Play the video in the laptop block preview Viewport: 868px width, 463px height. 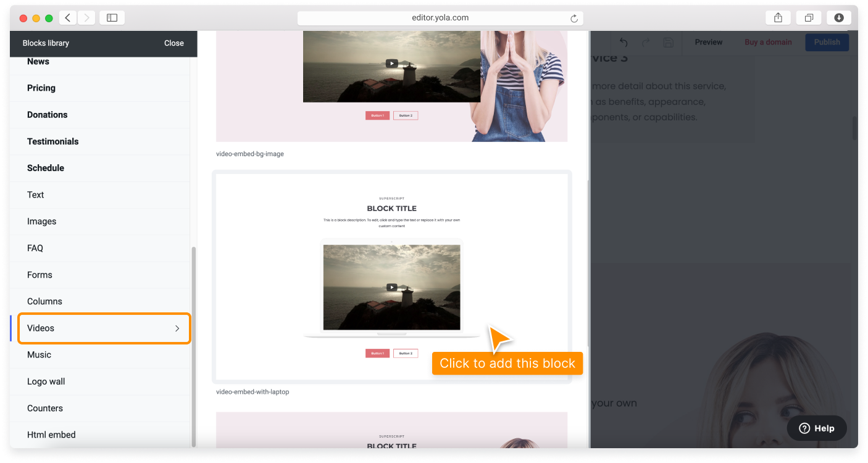click(x=391, y=286)
